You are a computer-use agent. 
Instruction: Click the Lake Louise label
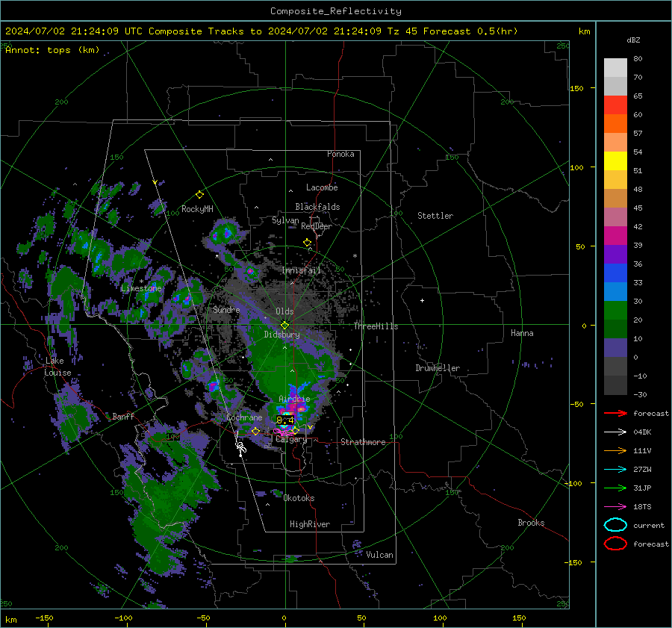[x=57, y=367]
